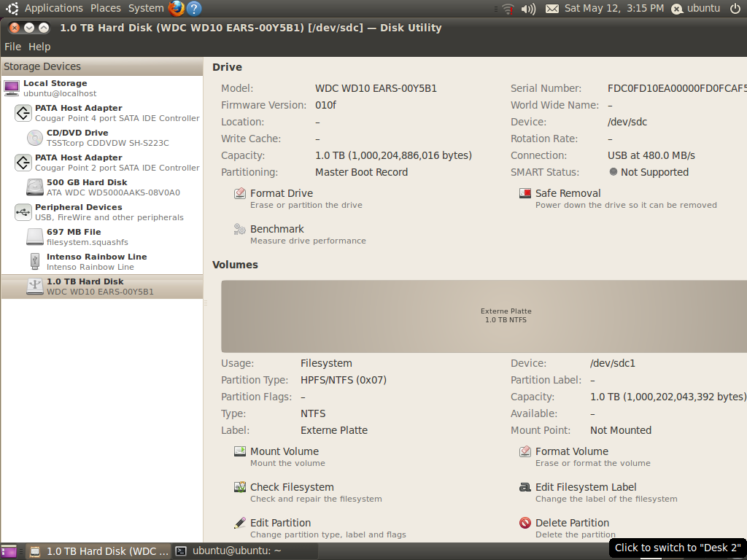The image size is (747, 560).
Task: Open the mail envelope indicator
Action: coord(551,9)
